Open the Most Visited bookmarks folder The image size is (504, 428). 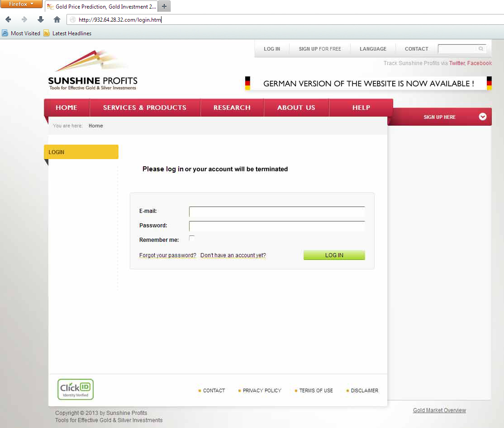[x=21, y=33]
